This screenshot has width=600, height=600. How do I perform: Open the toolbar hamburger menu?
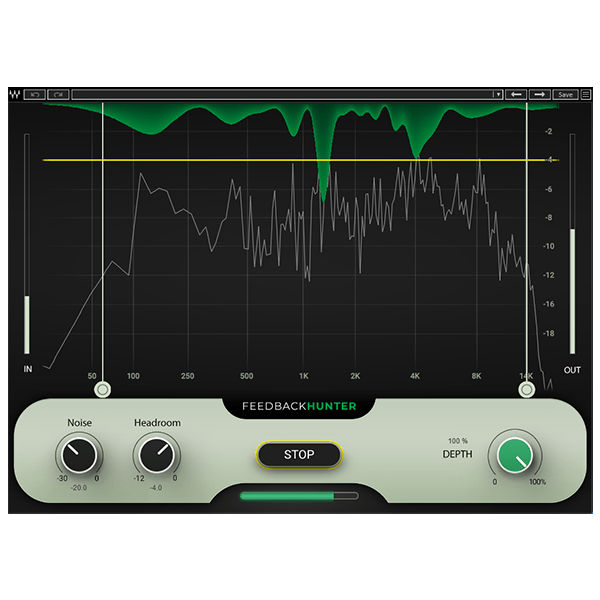[586, 94]
